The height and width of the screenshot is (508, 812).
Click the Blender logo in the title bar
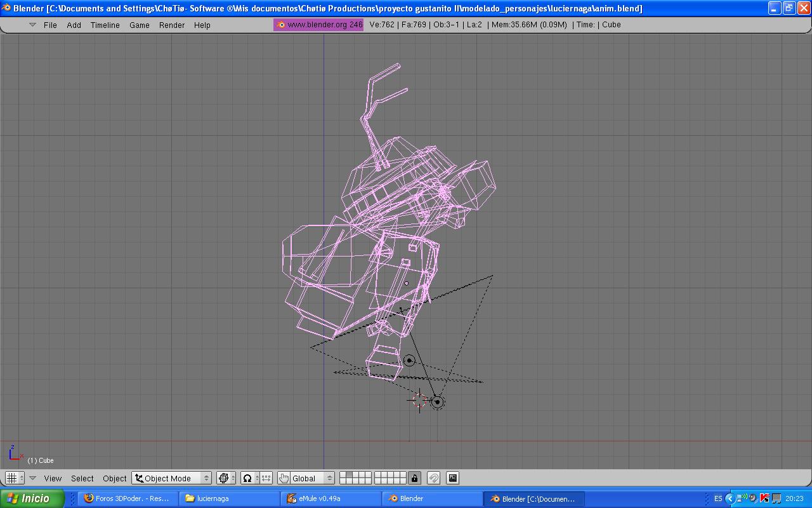6,8
